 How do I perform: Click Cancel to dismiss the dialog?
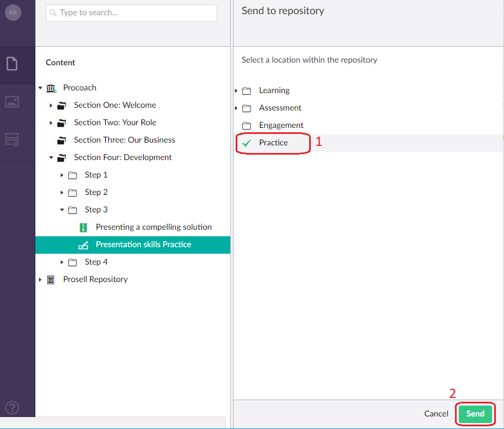(x=435, y=413)
